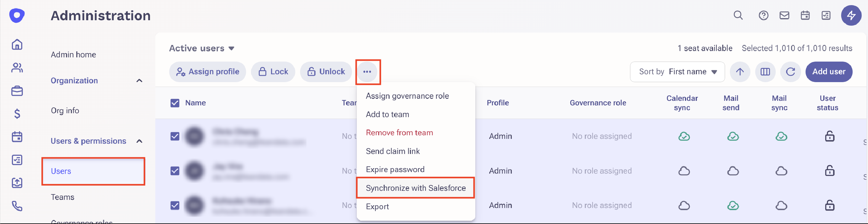Click the refresh icon beside Add user

790,72
